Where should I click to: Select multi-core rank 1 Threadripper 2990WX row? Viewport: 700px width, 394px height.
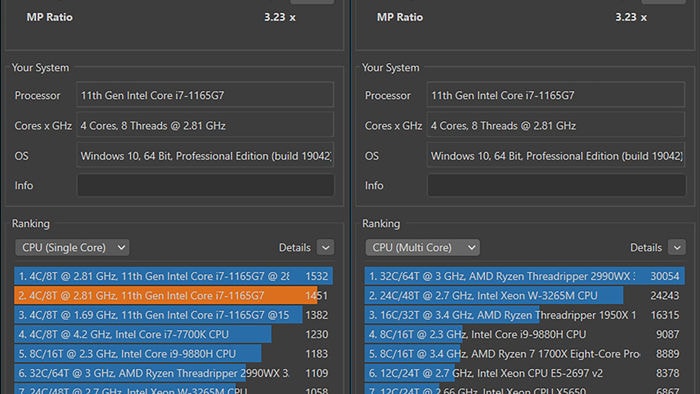[x=524, y=276]
